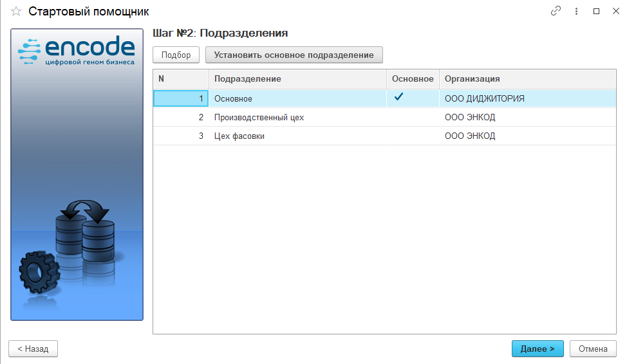This screenshot has height=364, width=627.
Task: Copy link using the chain icon
Action: point(556,11)
